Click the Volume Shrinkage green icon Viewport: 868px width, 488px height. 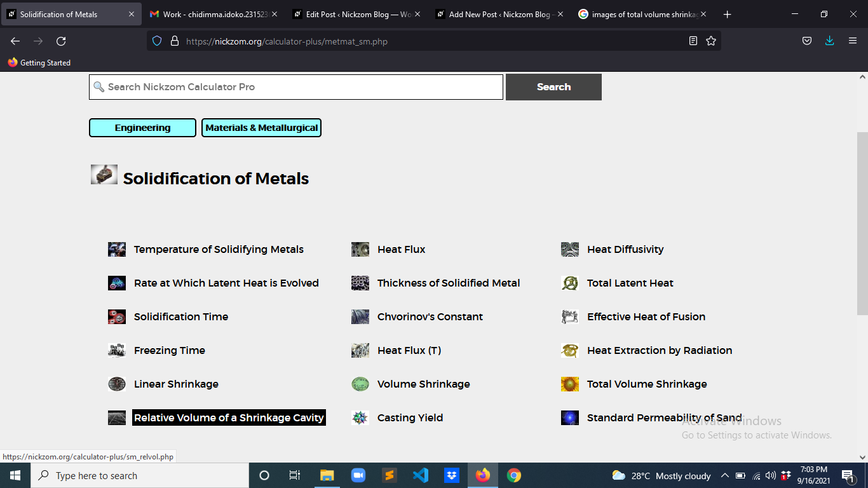[360, 384]
